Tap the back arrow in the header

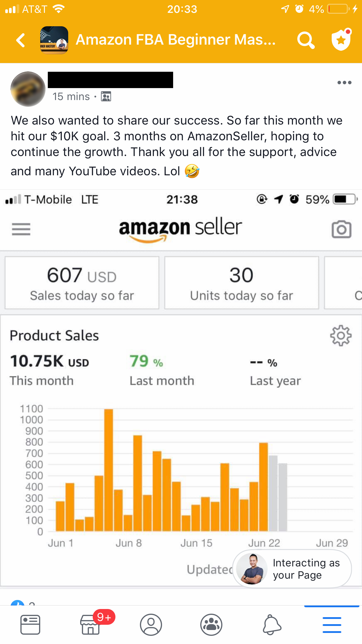point(20,40)
